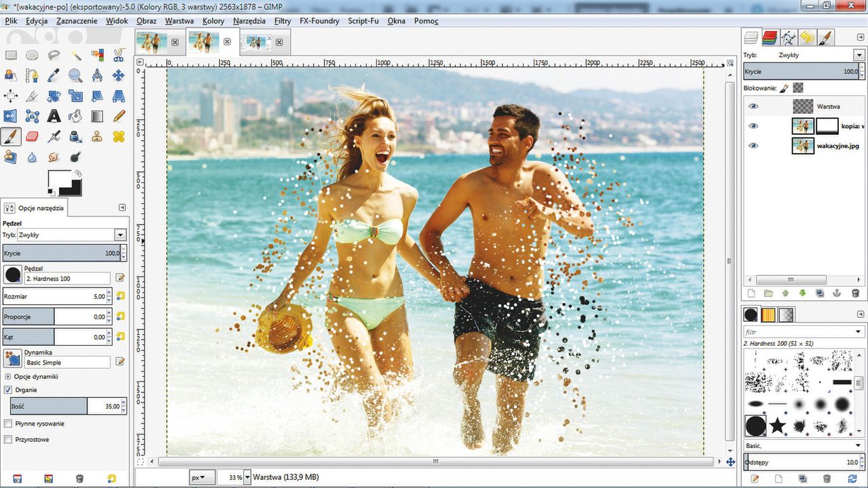Image resolution: width=868 pixels, height=488 pixels.
Task: Toggle visibility eye of Warstwa layer
Action: point(753,106)
